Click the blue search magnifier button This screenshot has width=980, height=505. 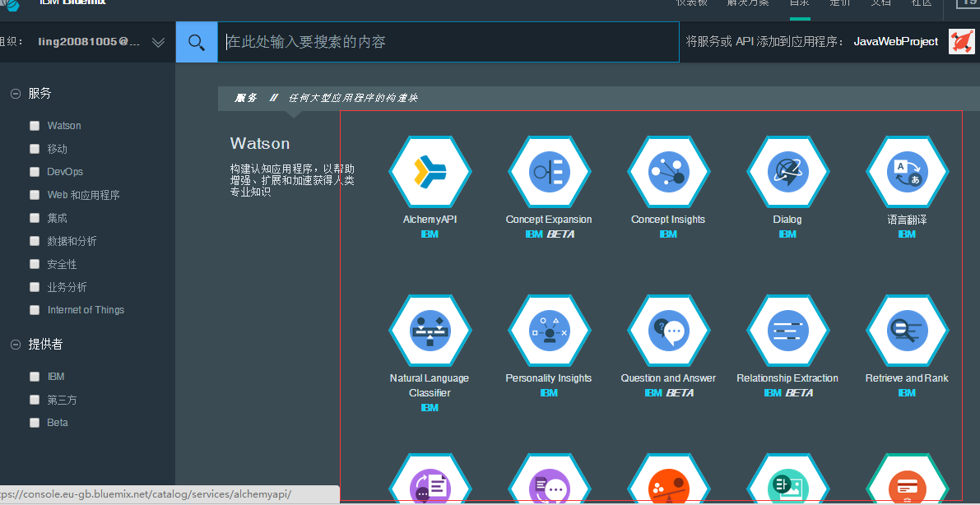197,42
